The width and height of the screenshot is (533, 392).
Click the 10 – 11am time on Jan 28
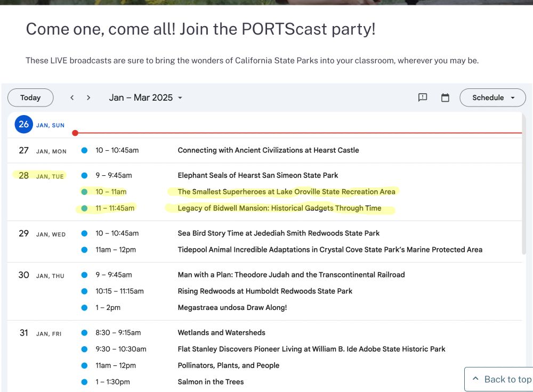coord(111,192)
